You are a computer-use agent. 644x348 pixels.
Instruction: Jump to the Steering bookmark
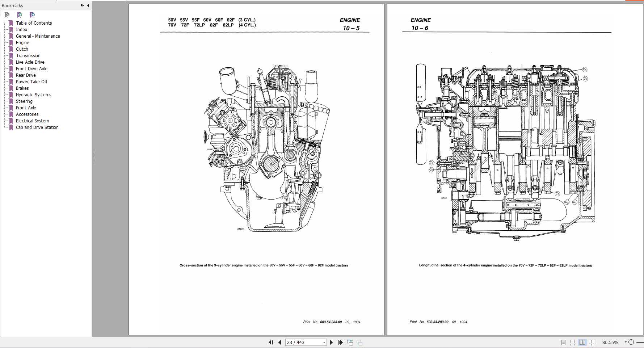[24, 101]
